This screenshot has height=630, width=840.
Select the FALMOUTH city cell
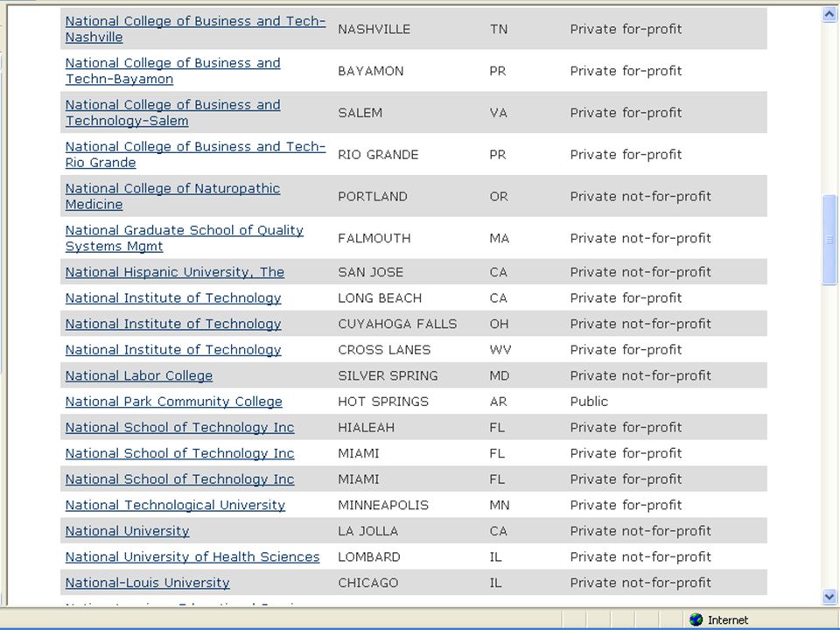pyautogui.click(x=374, y=238)
